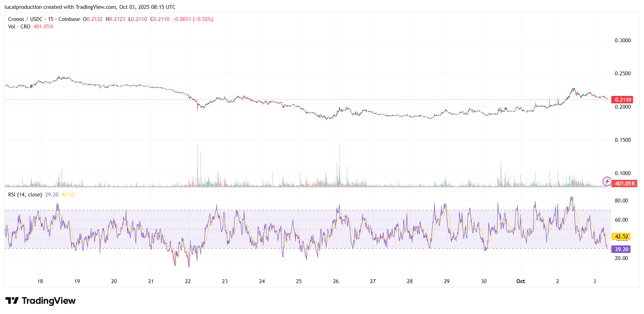This screenshot has height=314, width=644.
Task: Open the RSI (14, close) indicator legend
Action: [25, 195]
